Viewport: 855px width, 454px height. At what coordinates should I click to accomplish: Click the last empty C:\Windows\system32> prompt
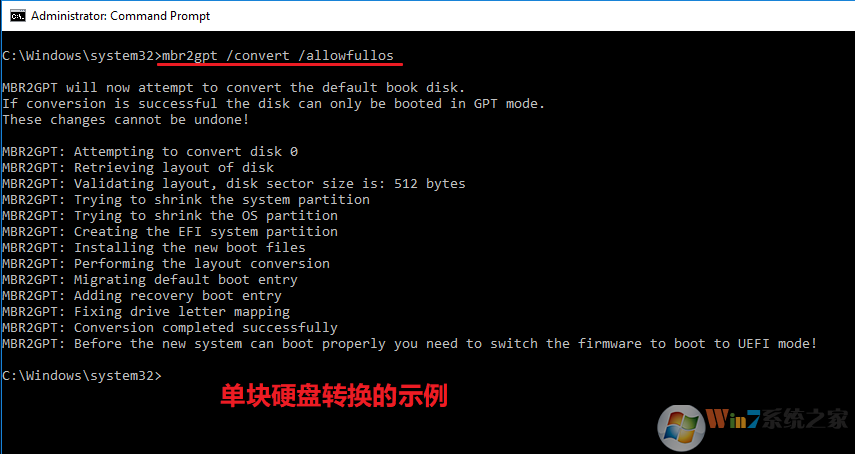point(81,375)
